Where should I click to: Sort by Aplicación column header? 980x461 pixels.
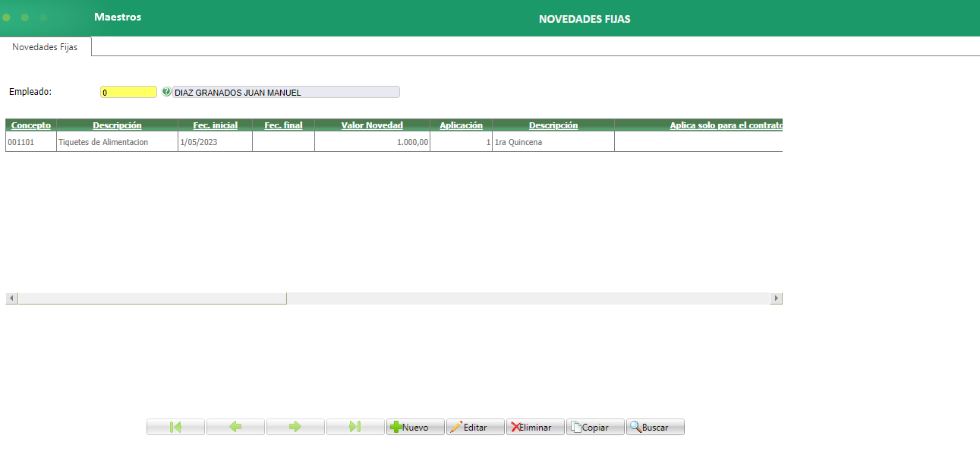tap(461, 125)
